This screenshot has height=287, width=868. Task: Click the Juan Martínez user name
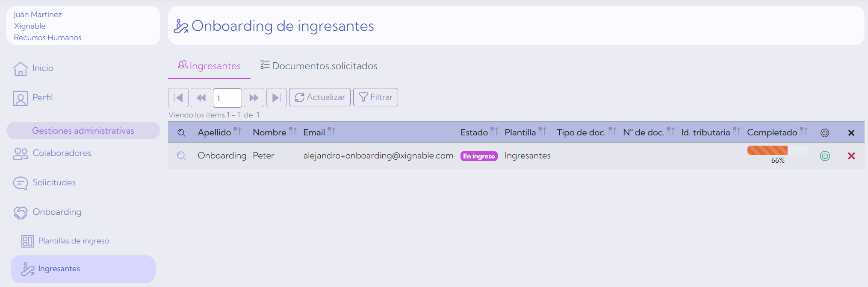[x=38, y=15]
